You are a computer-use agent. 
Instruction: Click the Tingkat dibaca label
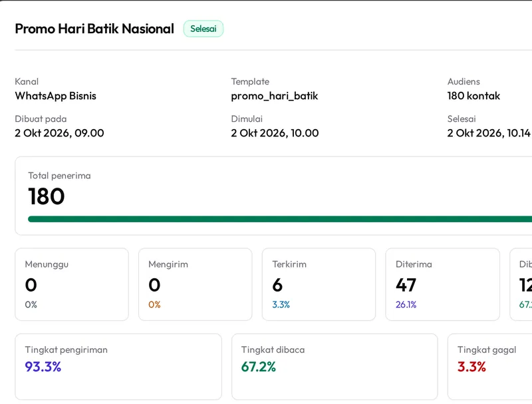coord(273,349)
